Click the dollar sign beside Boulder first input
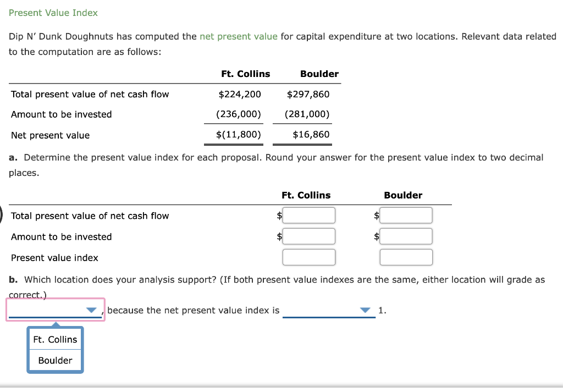This screenshot has height=392, width=563. tap(377, 215)
